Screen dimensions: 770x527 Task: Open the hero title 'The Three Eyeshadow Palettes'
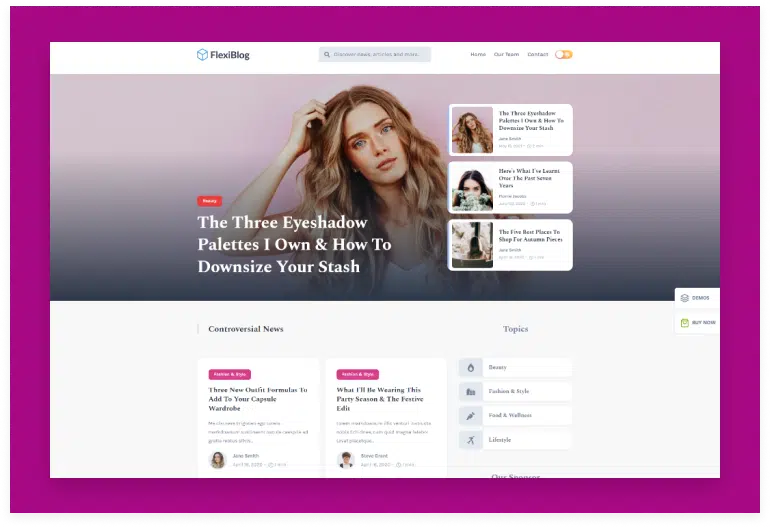click(294, 244)
